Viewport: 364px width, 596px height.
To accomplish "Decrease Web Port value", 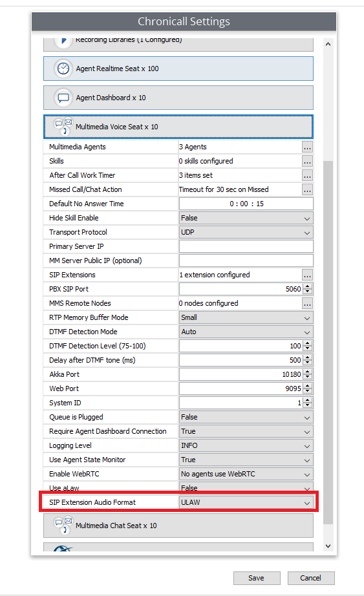I will [x=308, y=392].
